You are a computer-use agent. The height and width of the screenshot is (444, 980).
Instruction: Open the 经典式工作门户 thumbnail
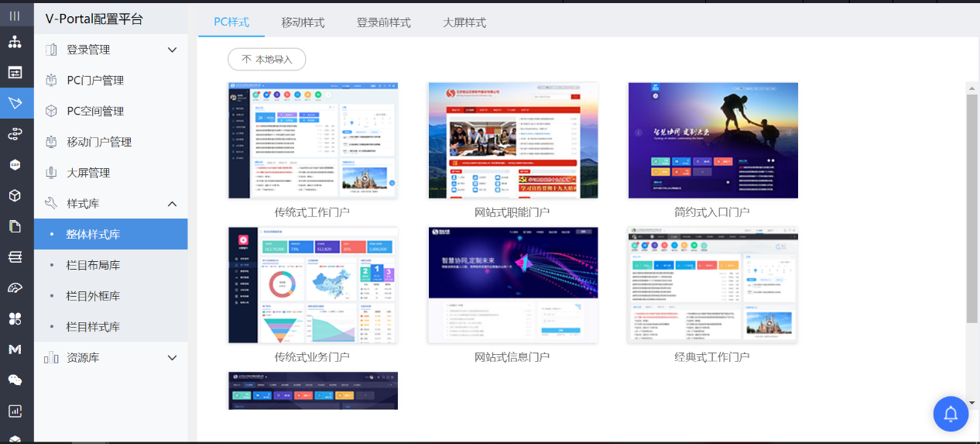pyautogui.click(x=712, y=285)
